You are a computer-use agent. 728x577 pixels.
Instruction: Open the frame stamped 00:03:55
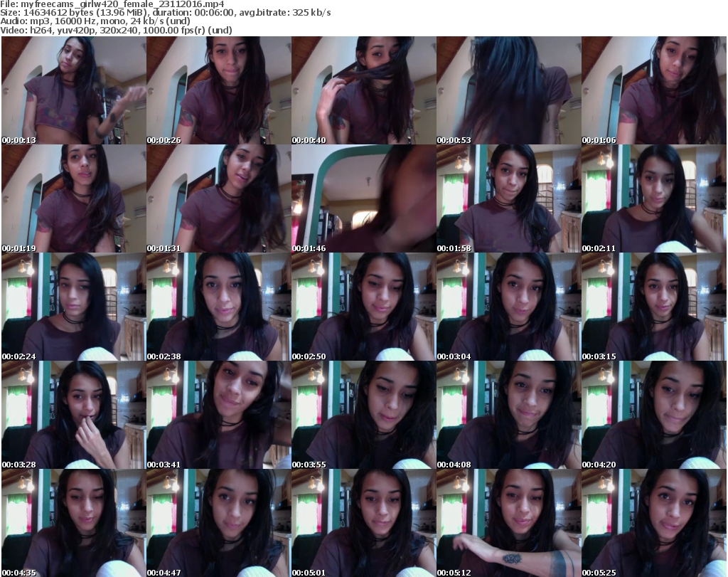tap(364, 415)
